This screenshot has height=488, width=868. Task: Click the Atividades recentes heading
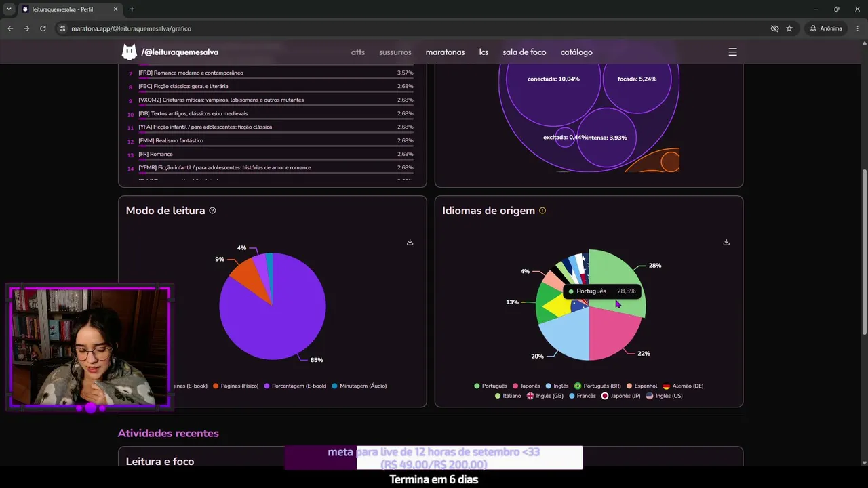click(168, 433)
